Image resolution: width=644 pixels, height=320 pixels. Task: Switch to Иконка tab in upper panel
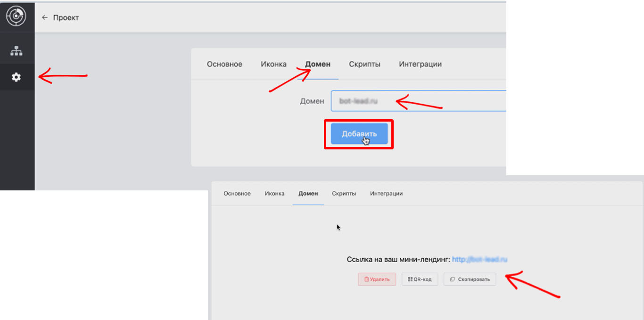pos(273,64)
